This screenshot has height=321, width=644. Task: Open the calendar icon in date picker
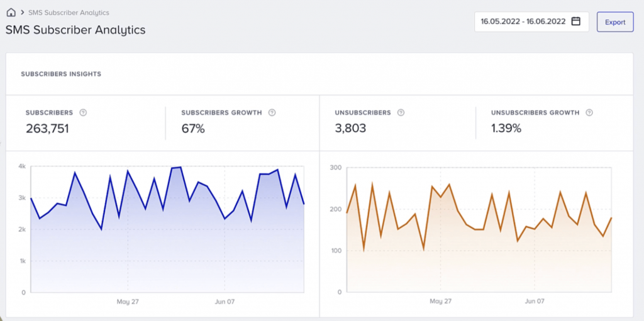click(575, 21)
